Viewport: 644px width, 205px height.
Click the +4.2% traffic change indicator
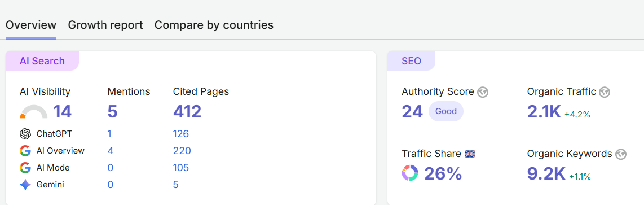click(x=577, y=115)
